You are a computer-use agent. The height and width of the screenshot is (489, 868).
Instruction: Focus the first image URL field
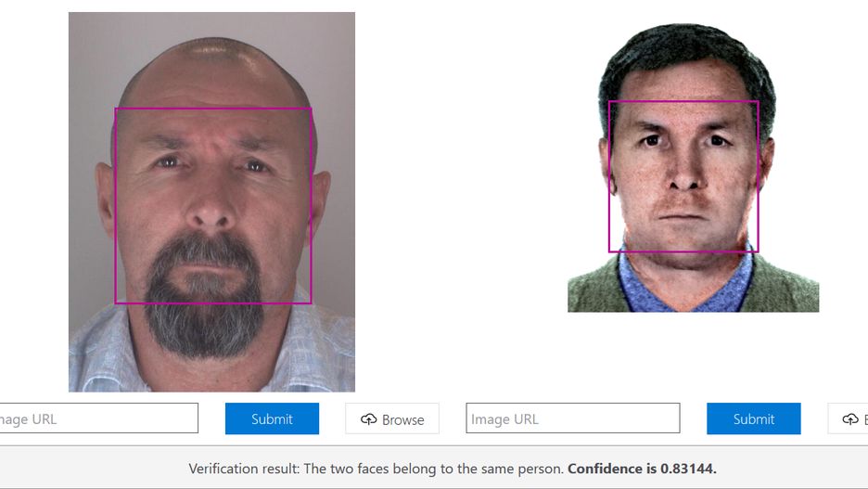(x=98, y=418)
